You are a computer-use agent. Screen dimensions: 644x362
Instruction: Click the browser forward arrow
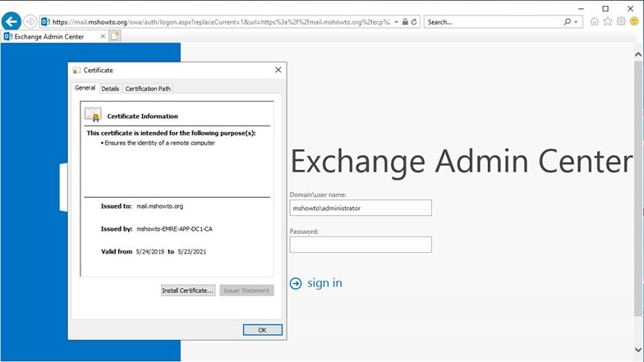pos(30,21)
